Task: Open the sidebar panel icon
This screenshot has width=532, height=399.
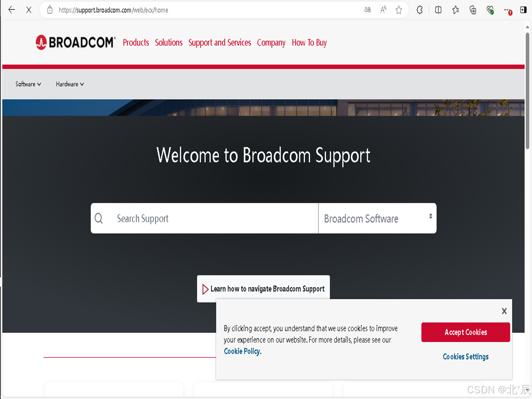Action: point(523,10)
